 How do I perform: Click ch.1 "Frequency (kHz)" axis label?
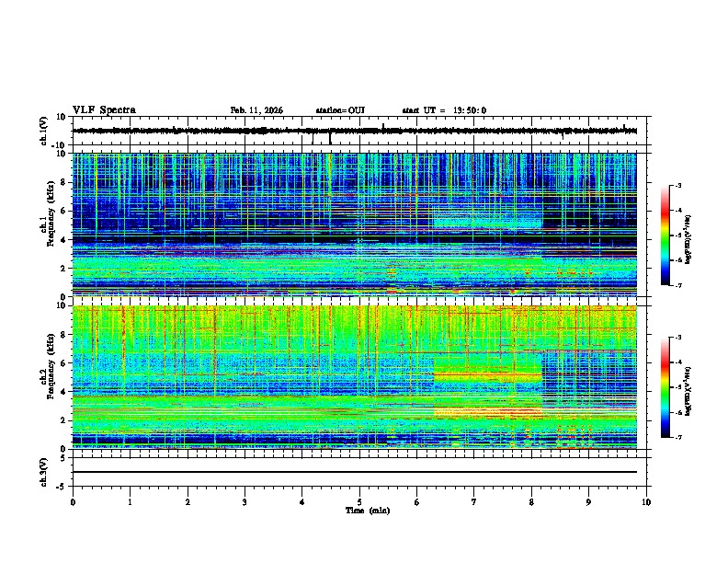click(x=51, y=214)
